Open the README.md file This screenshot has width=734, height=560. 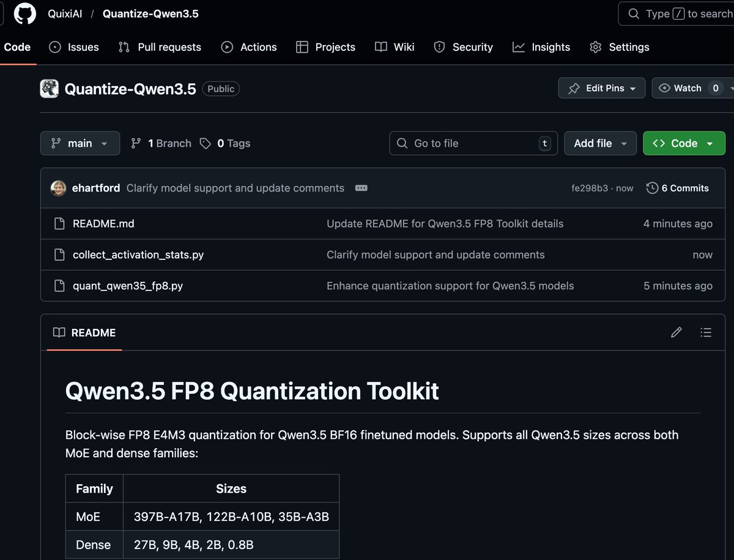pyautogui.click(x=103, y=224)
